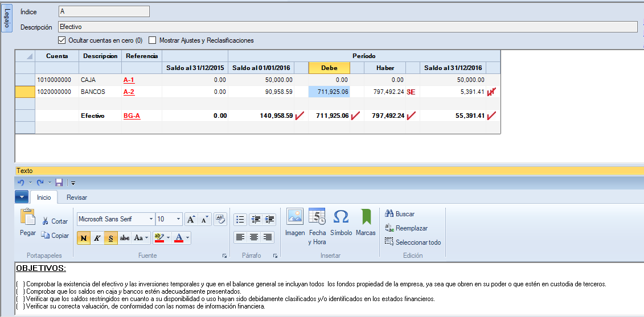Enable Mostrar Ajustes y Reclasificaciones
Image resolution: width=644 pixels, height=317 pixels.
point(153,40)
